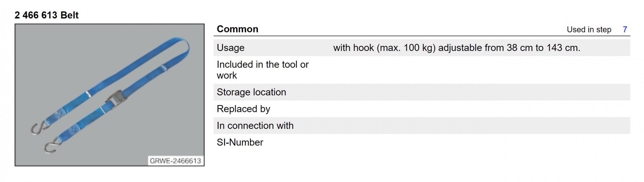Select the Usage row label

[230, 48]
